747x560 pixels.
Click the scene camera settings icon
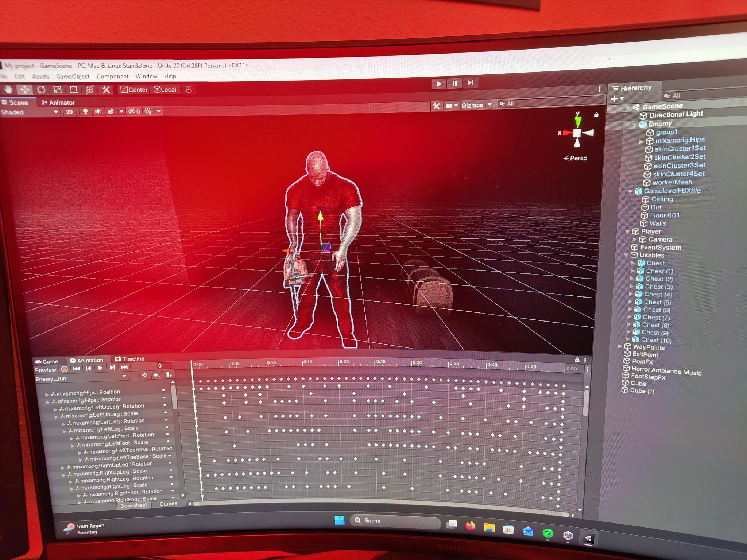click(x=449, y=106)
